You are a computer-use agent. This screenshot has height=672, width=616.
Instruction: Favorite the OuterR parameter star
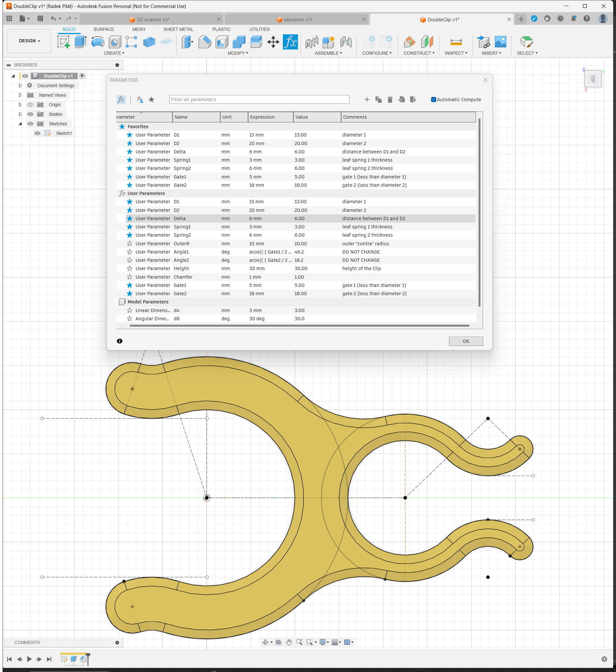(129, 243)
